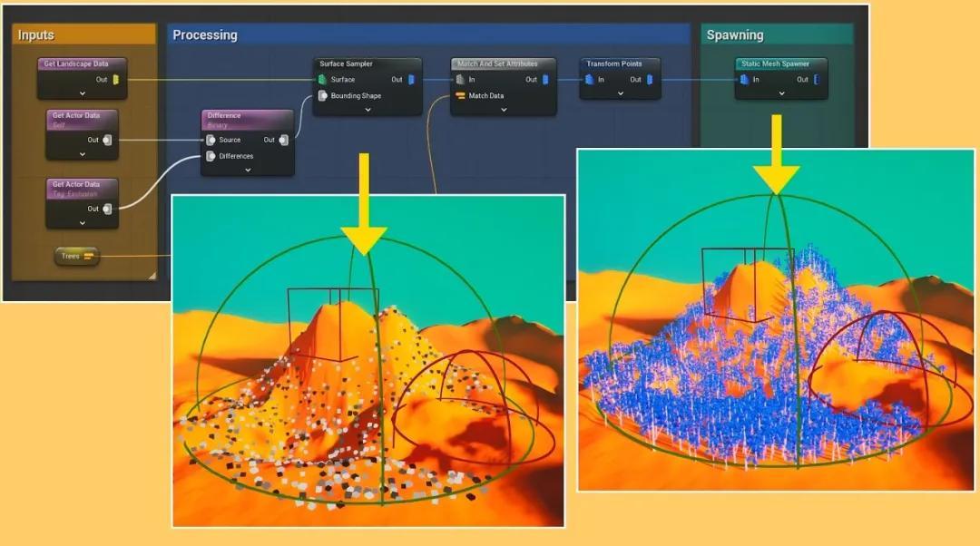Expand the Difference node's advanced pins chevron
This screenshot has height=546, width=980.
tap(248, 170)
